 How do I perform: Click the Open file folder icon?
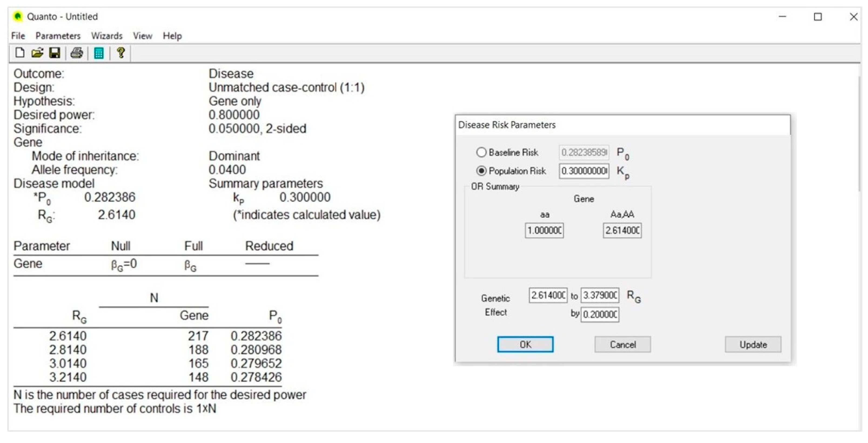37,53
